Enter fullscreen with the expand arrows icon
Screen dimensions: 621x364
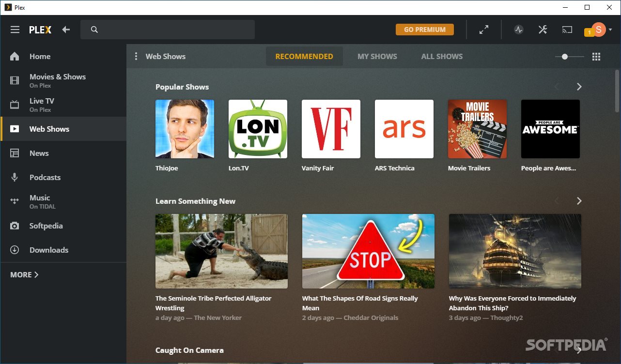484,30
